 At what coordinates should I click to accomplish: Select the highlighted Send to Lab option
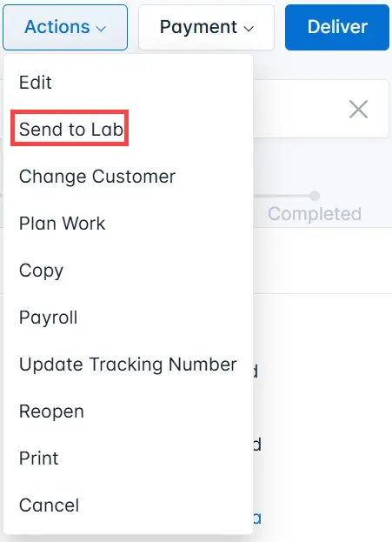click(70, 128)
